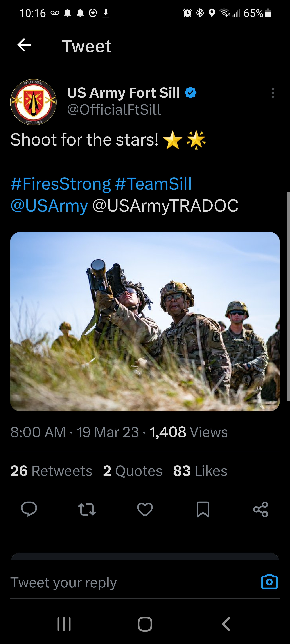This screenshot has height=644, width=290.
Task: View the 26 Retweets list
Action: tap(51, 471)
